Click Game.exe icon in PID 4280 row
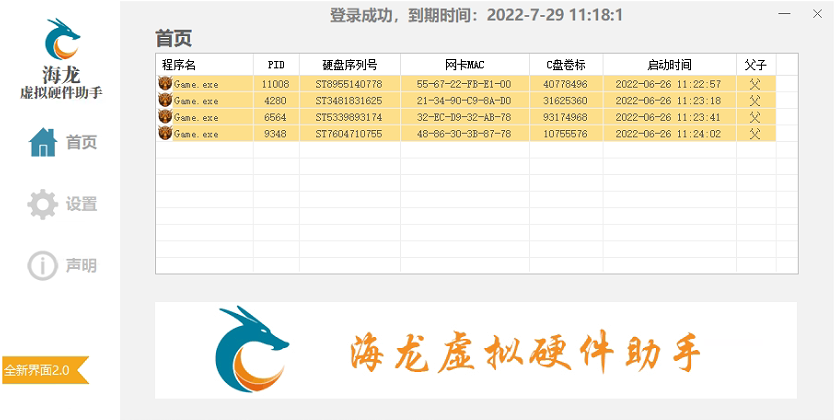The width and height of the screenshot is (834, 420). (x=165, y=100)
